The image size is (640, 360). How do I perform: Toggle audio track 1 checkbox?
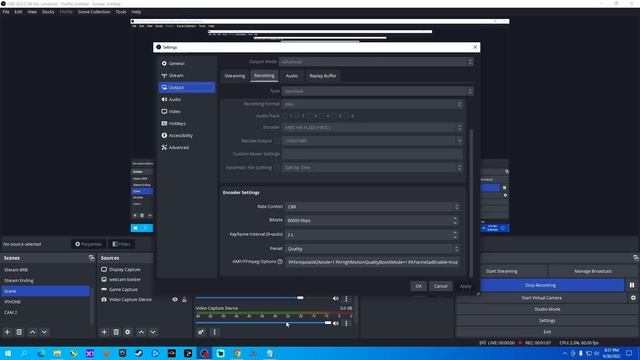285,116
